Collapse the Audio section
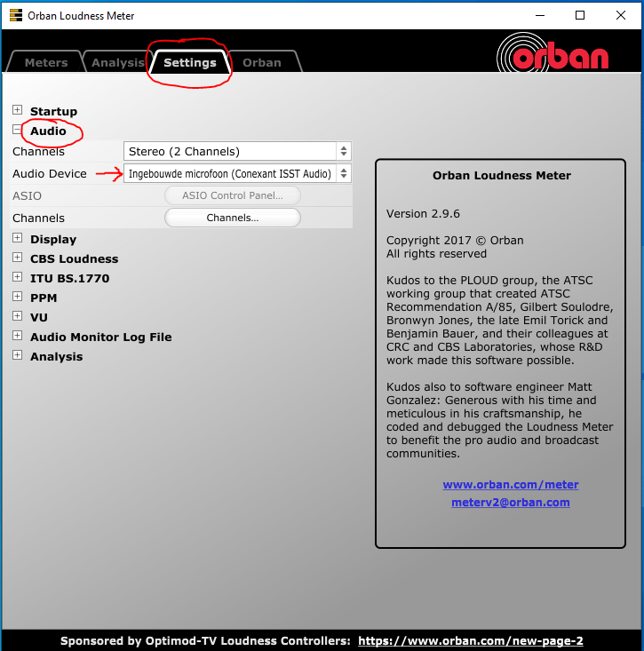Screen dimensions: 644x651 click(17, 130)
